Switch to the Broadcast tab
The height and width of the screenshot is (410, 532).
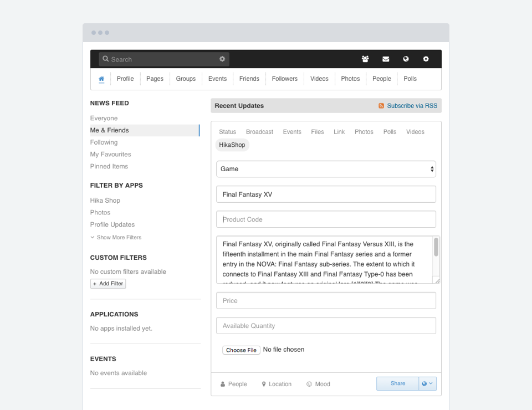[x=259, y=132]
